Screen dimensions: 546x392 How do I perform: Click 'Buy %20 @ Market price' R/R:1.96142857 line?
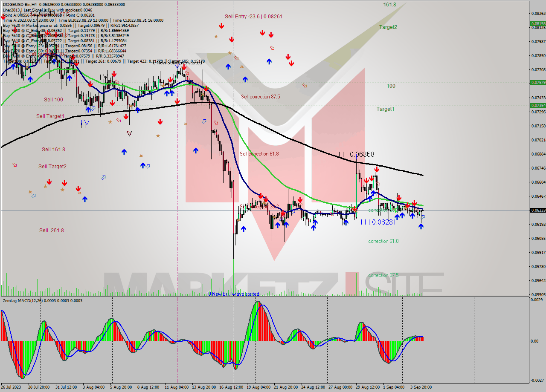[70, 25]
